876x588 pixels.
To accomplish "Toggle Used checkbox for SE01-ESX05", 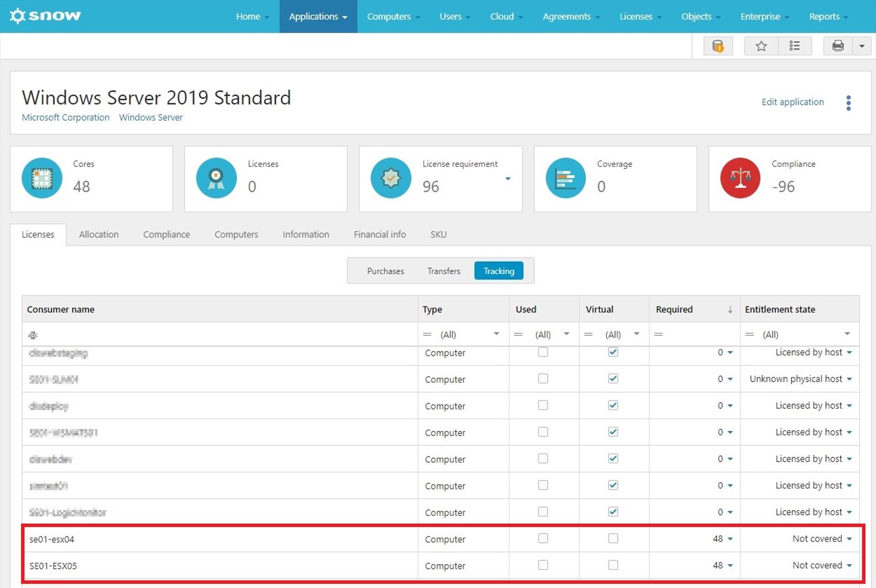I will (543, 565).
